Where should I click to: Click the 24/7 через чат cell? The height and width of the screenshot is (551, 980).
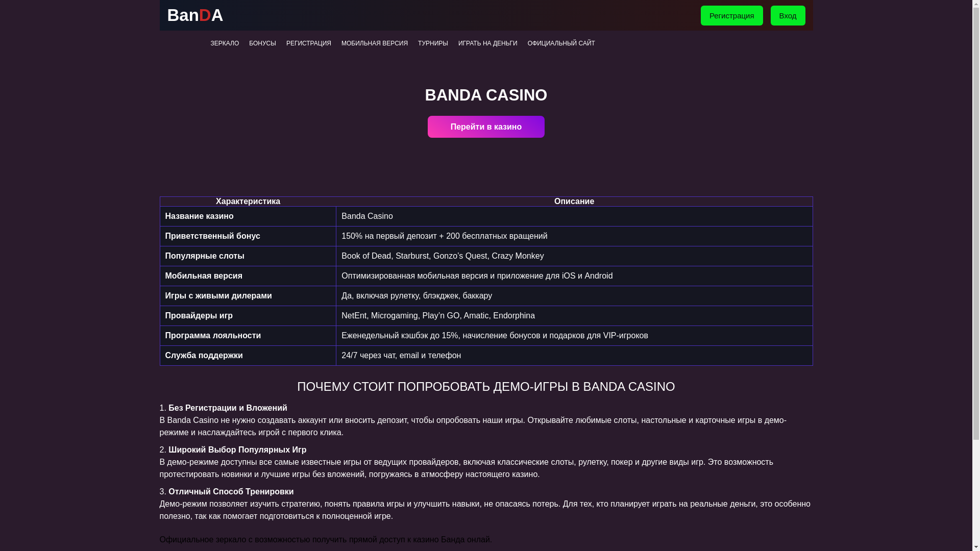(574, 356)
